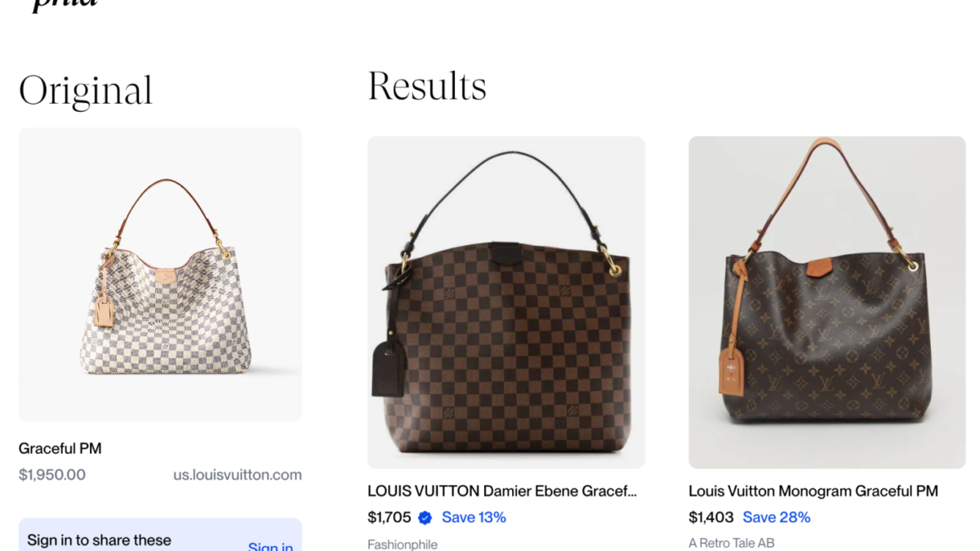Click the original $1,950.00 price

(x=52, y=474)
